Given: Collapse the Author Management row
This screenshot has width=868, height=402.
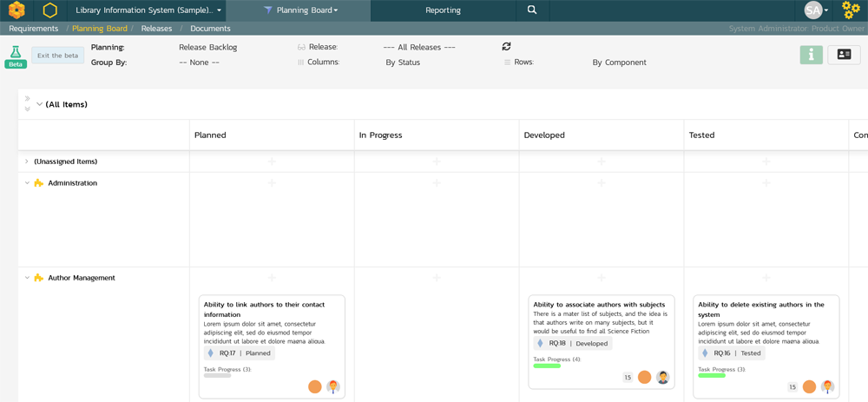Looking at the screenshot, I should (27, 278).
